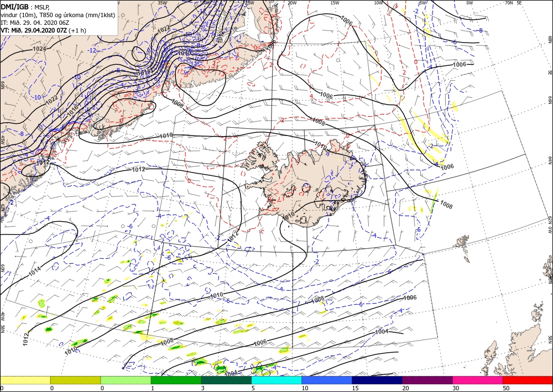Image resolution: width=553 pixels, height=392 pixels.
Task: Click the 'IT: Mið. 29. 04. 2020 06Z' line
Action: click(x=34, y=23)
